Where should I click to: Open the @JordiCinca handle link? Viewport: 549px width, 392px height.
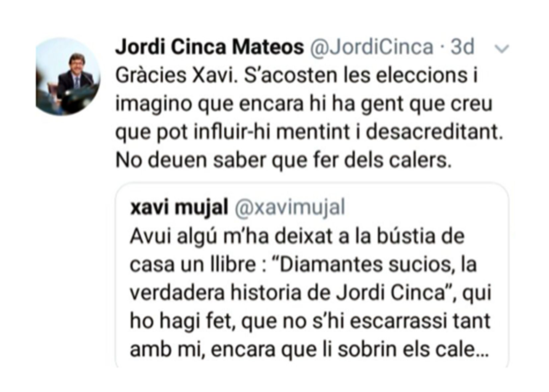pyautogui.click(x=371, y=47)
